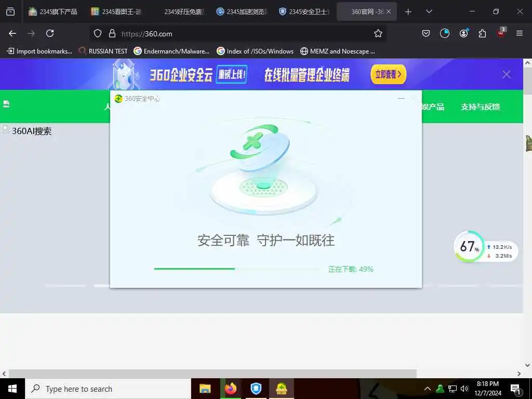Click the 67% memory accelerator ball

(x=469, y=246)
